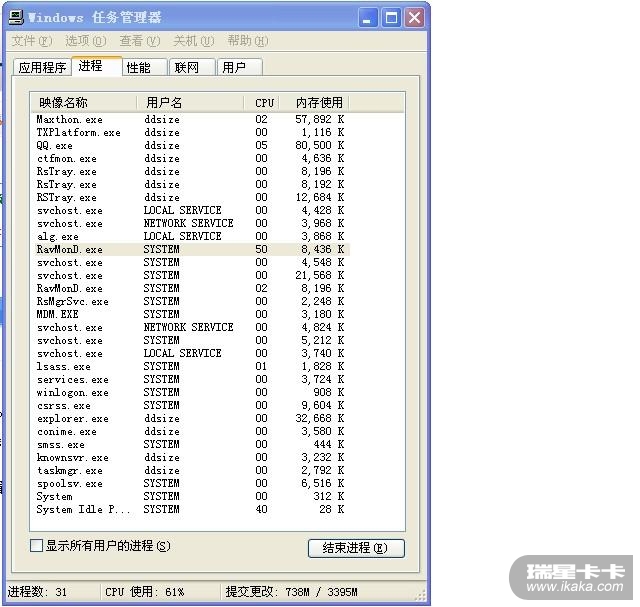Image resolution: width=640 pixels, height=607 pixels.
Task: Click CPU 使用: 61% in status bar
Action: coord(144,592)
